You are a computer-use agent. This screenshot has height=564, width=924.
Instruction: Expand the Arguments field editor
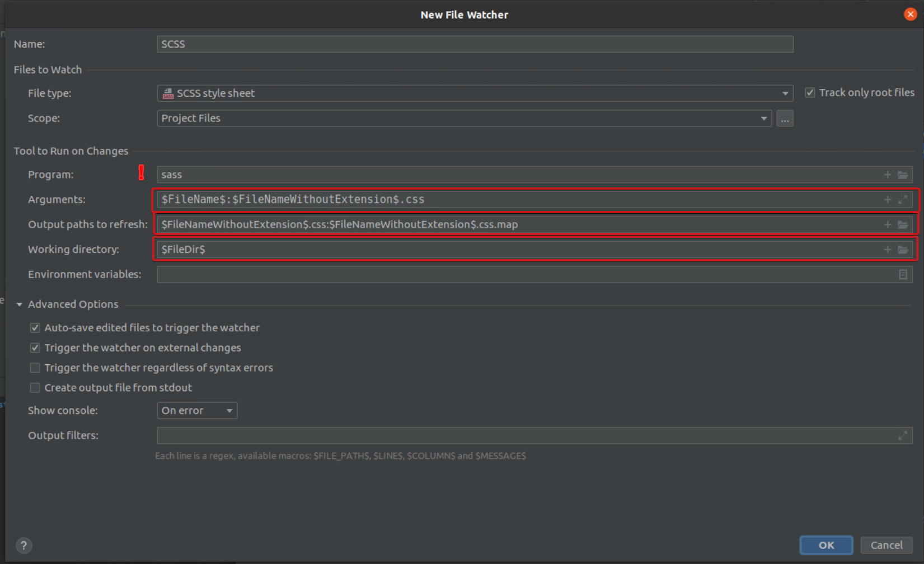[903, 199]
